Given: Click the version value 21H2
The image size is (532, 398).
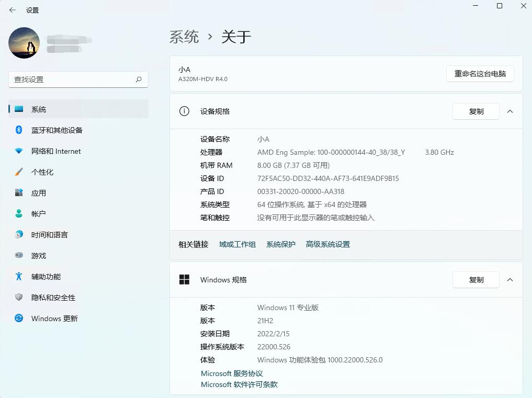Looking at the screenshot, I should [x=265, y=321].
